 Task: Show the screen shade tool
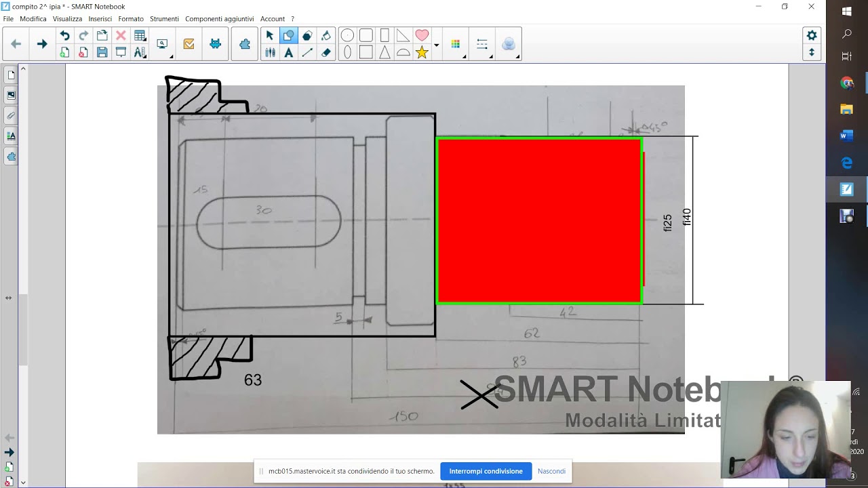[x=121, y=52]
